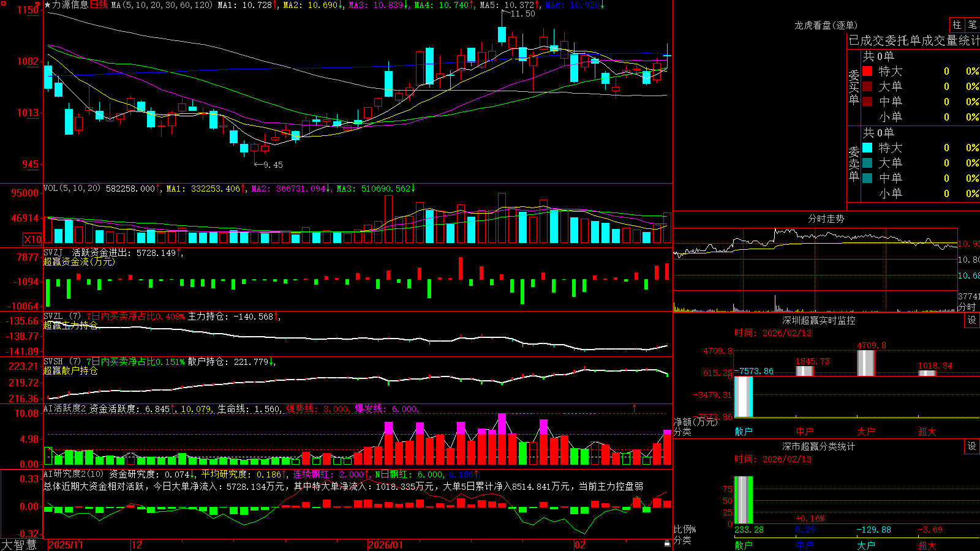
Task: Click the 大户 bar labeled 4709.8
Action: point(866,363)
